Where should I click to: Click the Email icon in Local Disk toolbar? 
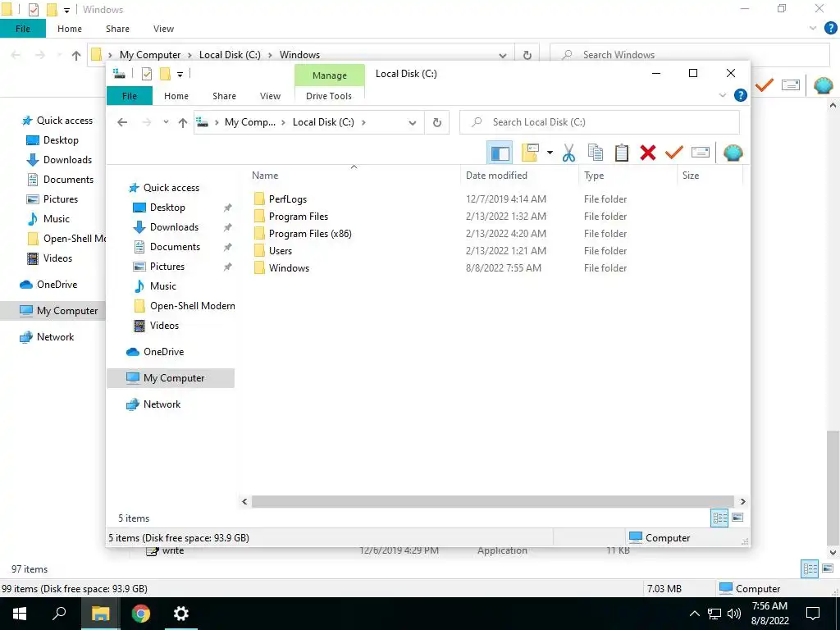[x=701, y=153]
